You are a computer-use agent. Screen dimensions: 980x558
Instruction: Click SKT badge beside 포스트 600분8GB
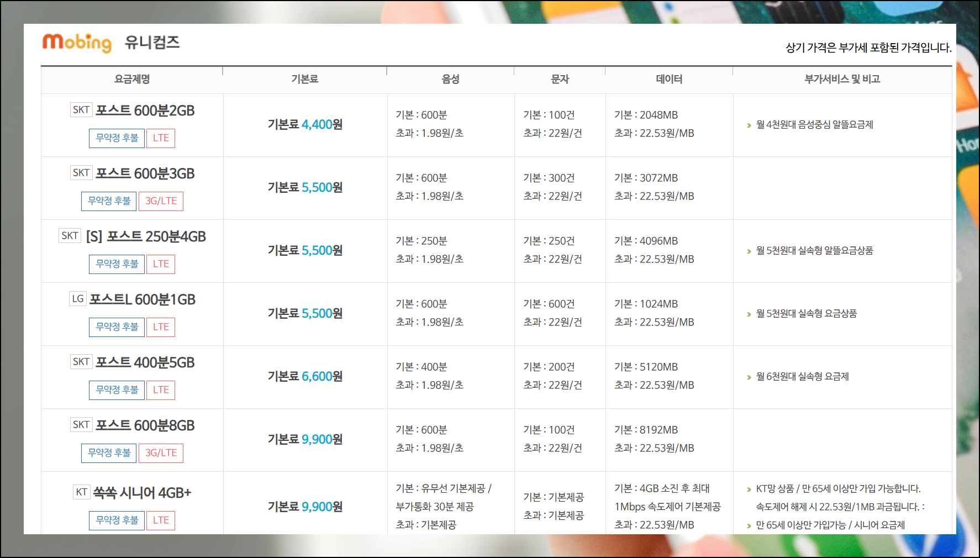81,424
